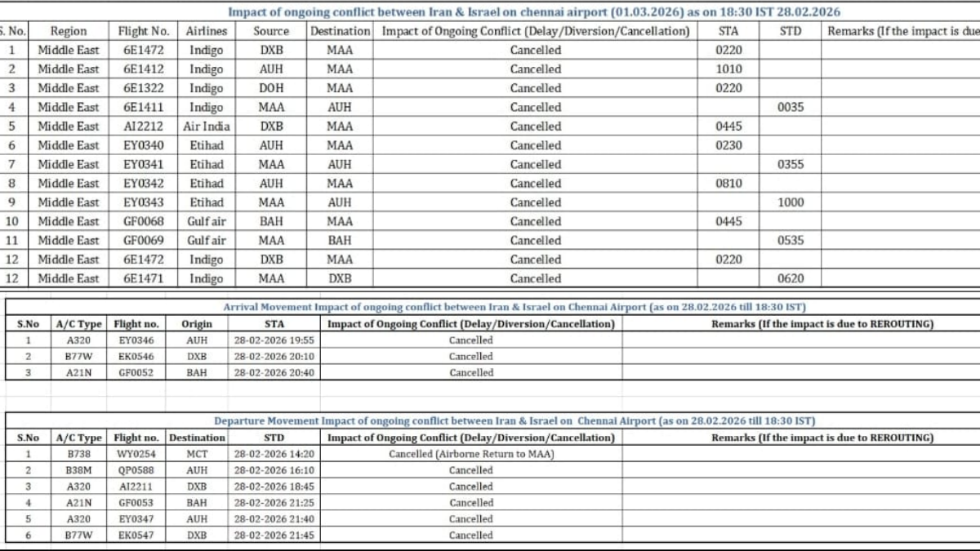Image resolution: width=980 pixels, height=551 pixels.
Task: Click the Departure Movement Impact table title
Action: pos(514,421)
